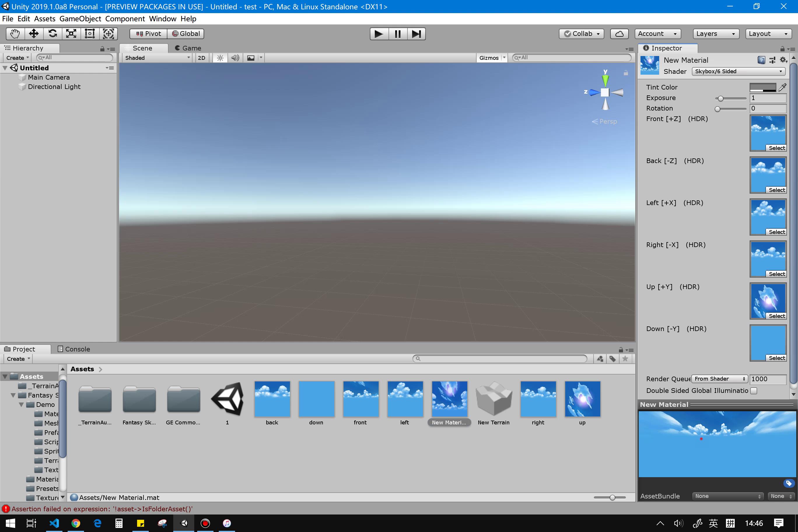Viewport: 798px width, 532px height.
Task: Toggle 2D scene view mode
Action: tap(202, 58)
